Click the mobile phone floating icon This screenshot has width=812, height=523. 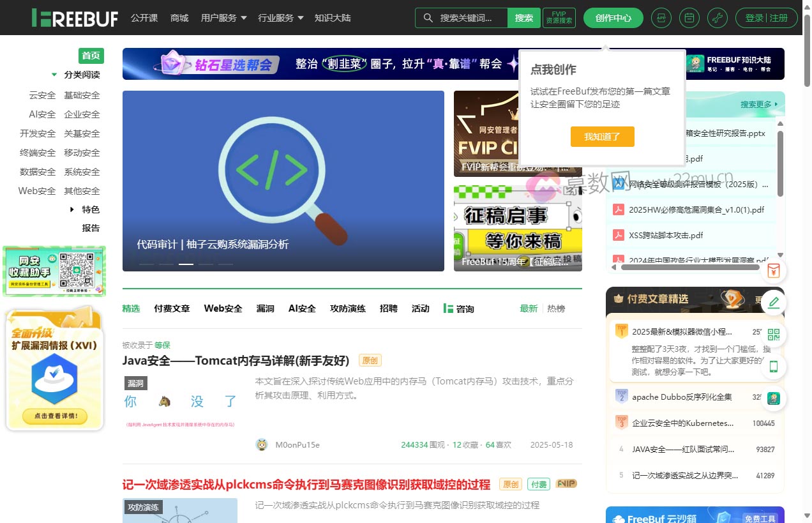774,367
